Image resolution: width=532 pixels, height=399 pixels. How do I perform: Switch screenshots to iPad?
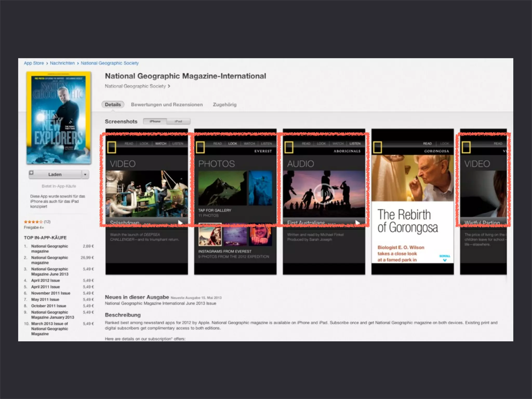[x=178, y=121]
